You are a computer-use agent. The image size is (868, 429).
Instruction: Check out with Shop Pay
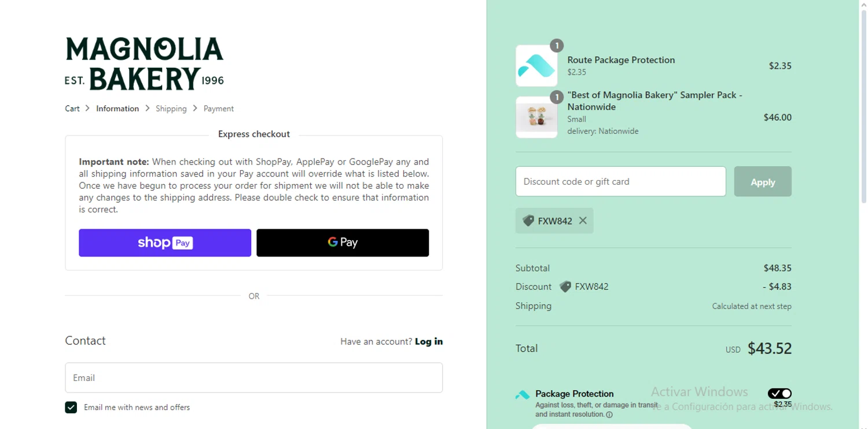click(165, 243)
